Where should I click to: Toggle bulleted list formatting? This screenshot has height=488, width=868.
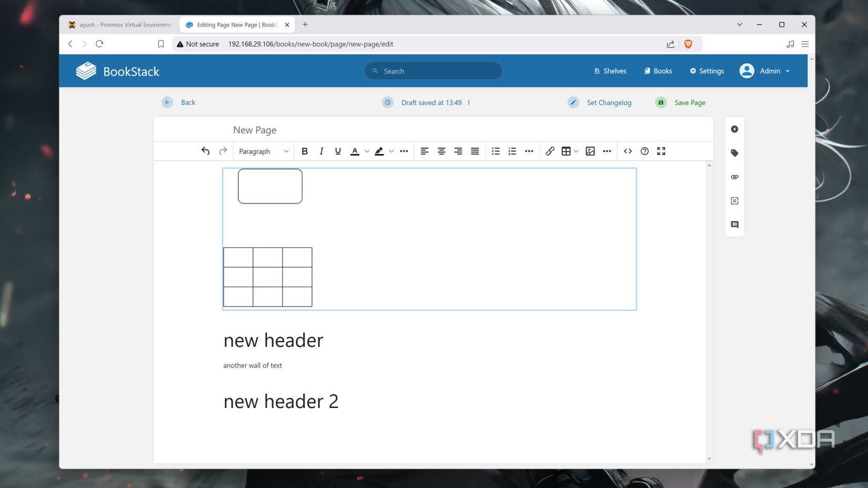[495, 151]
